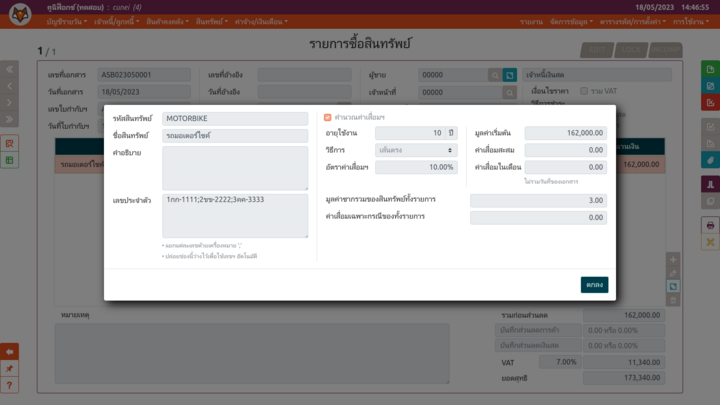Open the การใช้งาน menu
This screenshot has width=720, height=405.
point(691,22)
